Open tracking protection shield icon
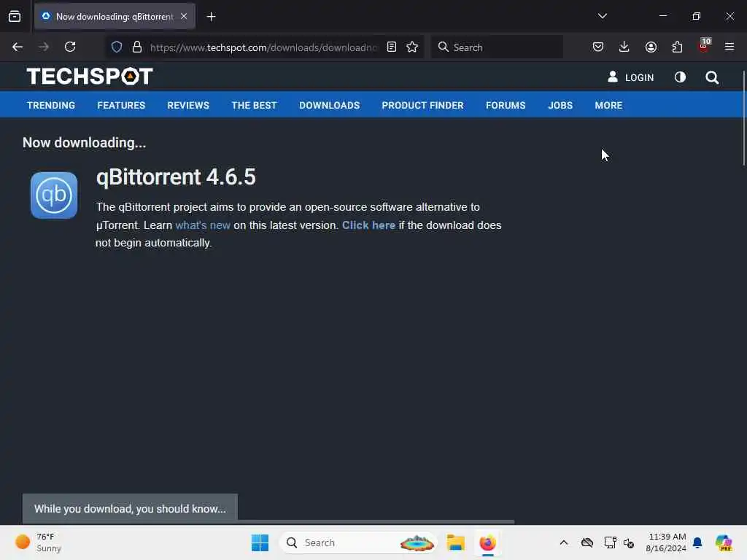The height and width of the screenshot is (560, 747). (x=117, y=47)
